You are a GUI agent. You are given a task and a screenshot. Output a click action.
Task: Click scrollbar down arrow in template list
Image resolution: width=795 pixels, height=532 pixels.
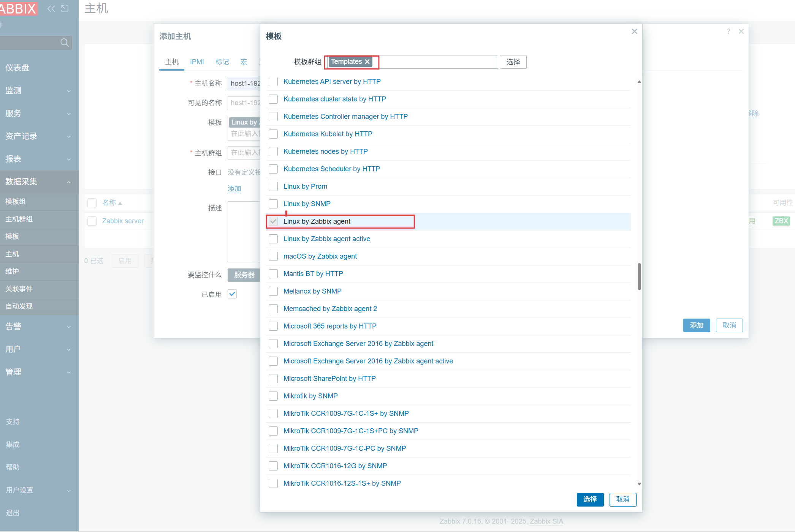639,484
